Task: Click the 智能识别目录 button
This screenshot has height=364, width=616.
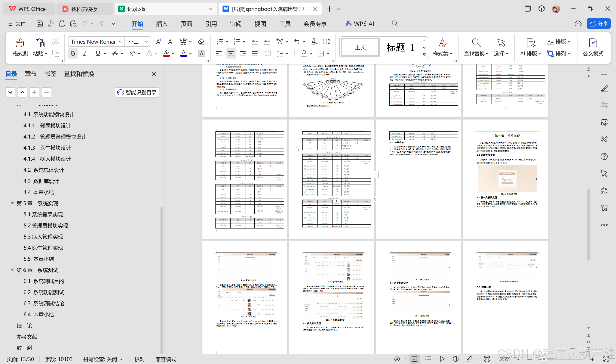Action: 137,93
